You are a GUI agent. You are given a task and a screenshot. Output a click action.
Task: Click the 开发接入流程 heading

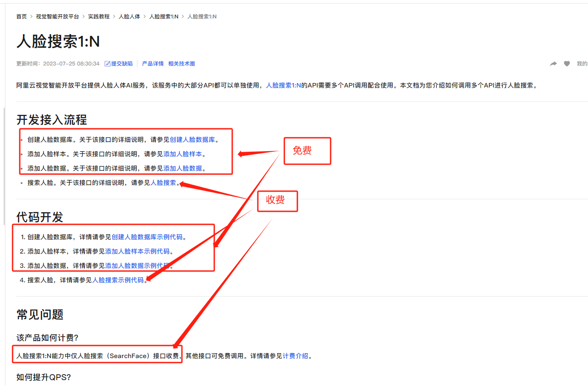click(x=52, y=120)
